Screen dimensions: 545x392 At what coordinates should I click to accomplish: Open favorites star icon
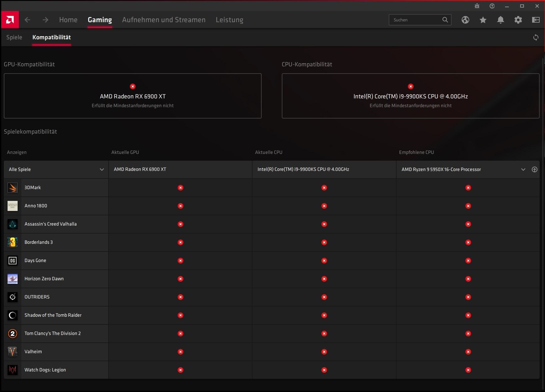coord(483,20)
